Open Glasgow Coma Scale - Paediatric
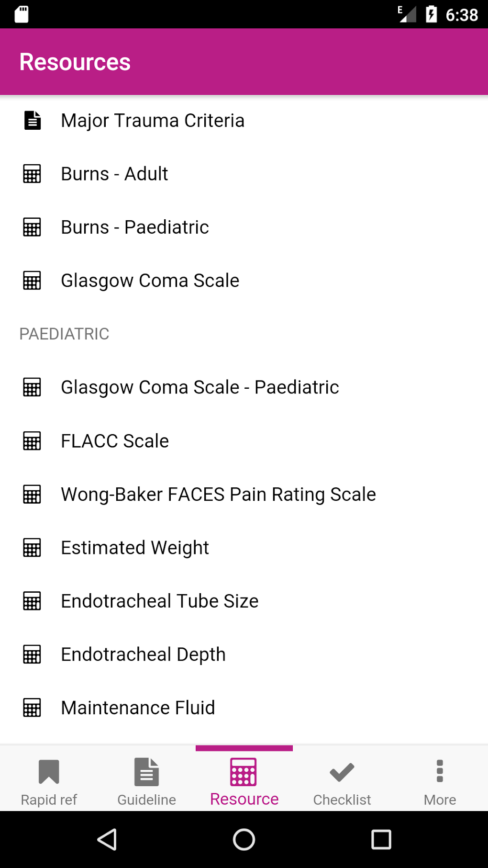 pyautogui.click(x=200, y=387)
